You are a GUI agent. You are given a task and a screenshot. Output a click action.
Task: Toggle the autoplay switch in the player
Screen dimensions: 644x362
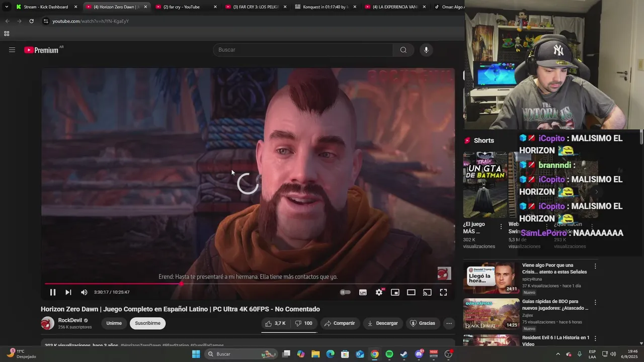pyautogui.click(x=345, y=292)
